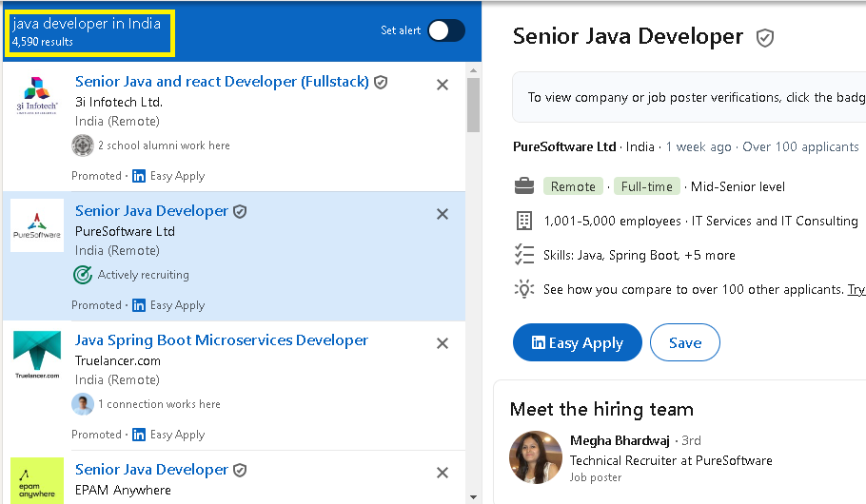Click 4,590 results count text
Viewport: 866px width, 504px height.
point(43,42)
